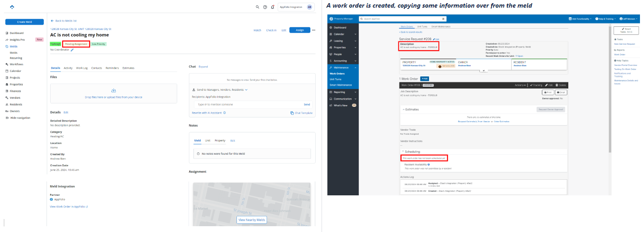Click the pencil icon next to No Coordinator

(x=72, y=50)
